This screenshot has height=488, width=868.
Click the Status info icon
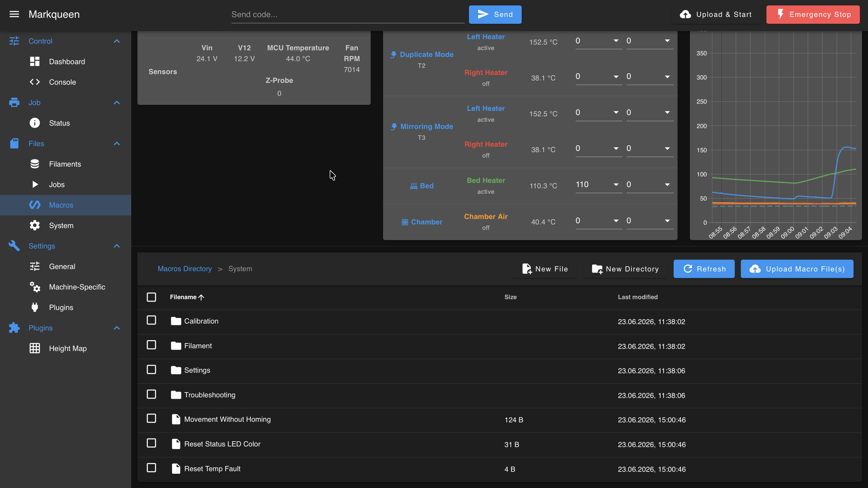point(35,123)
